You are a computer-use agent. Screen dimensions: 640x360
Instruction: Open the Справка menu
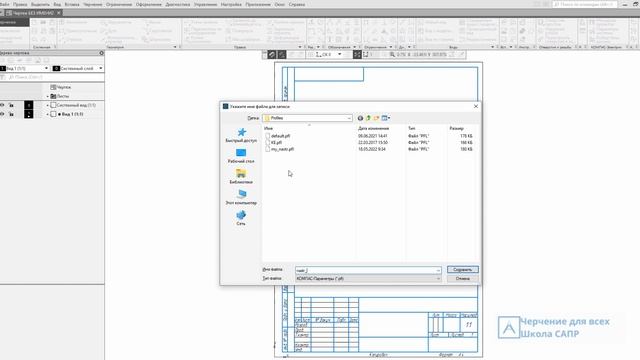(x=296, y=4)
